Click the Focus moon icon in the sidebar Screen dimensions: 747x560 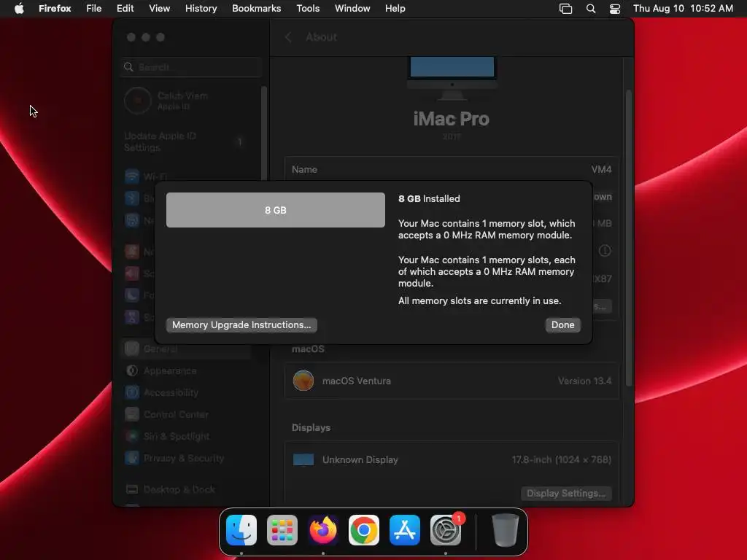tap(132, 295)
